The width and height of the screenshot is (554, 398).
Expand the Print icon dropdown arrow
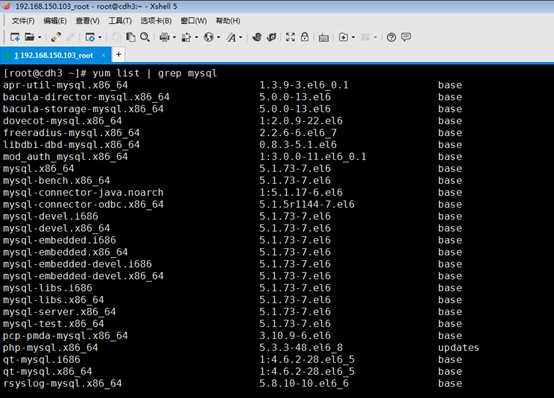coord(174,37)
